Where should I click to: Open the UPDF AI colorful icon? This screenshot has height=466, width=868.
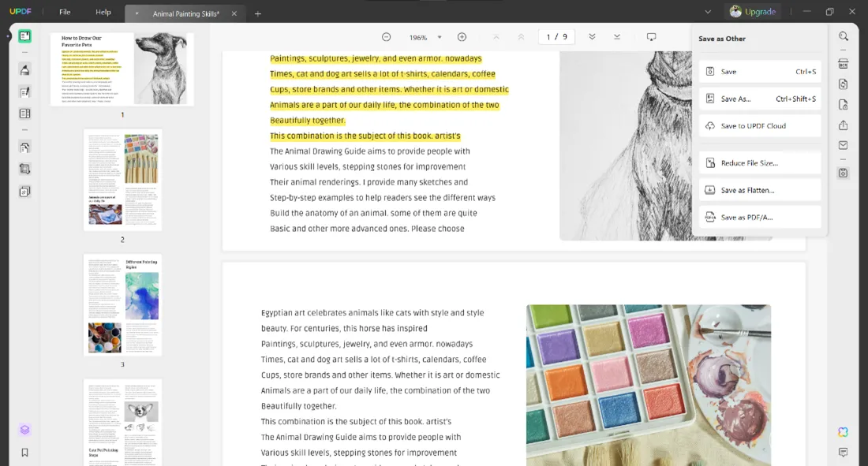click(x=843, y=431)
